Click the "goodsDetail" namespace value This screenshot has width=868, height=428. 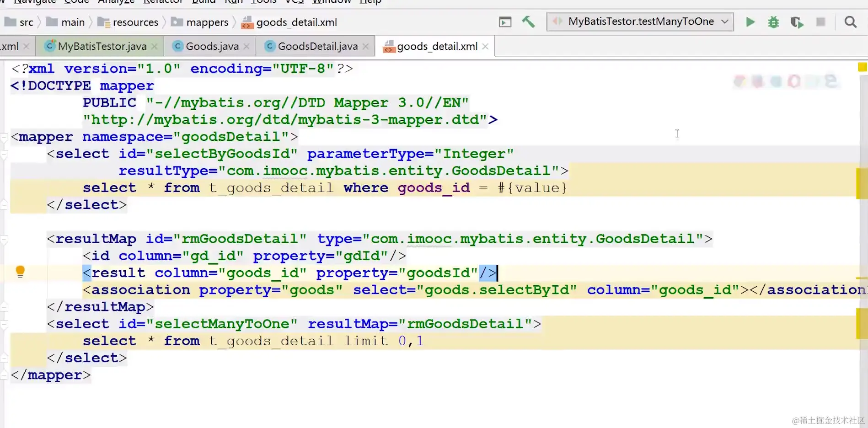[231, 137]
